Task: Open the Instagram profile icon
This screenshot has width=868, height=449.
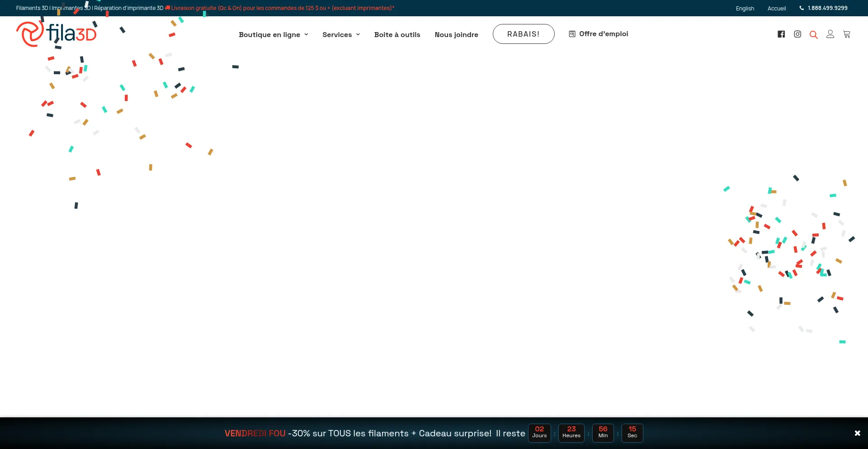Action: pos(797,34)
